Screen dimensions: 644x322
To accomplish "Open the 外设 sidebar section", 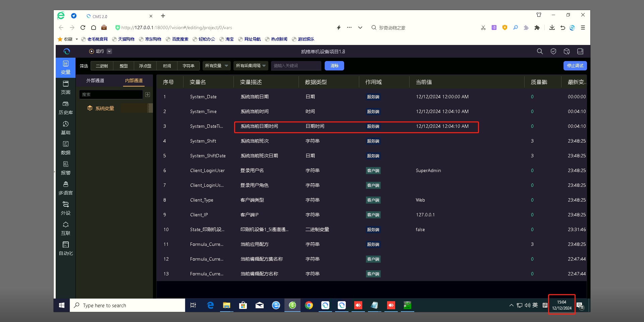I will 66,208.
